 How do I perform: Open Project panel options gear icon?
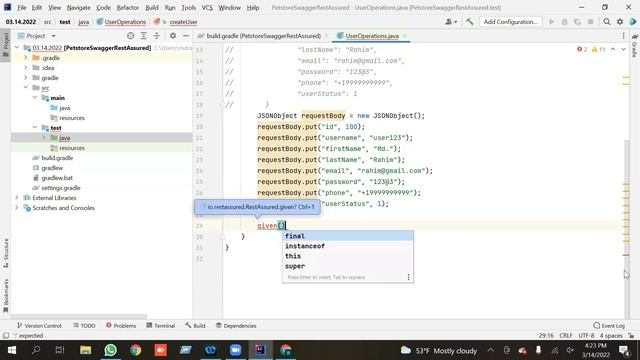tap(173, 36)
